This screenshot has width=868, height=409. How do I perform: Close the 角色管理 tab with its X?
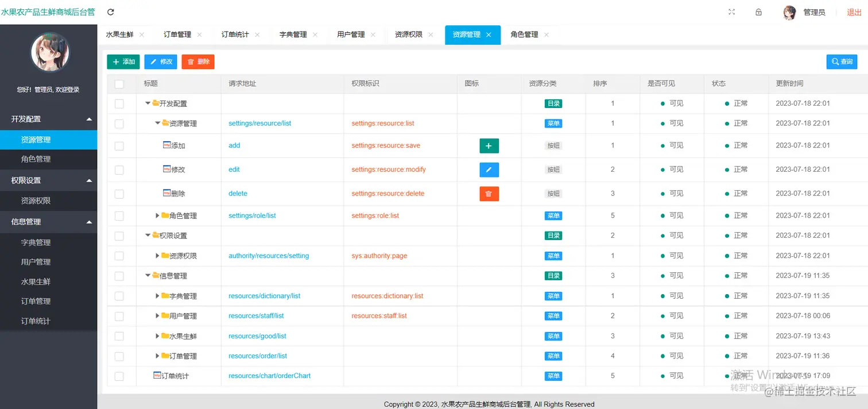(547, 34)
